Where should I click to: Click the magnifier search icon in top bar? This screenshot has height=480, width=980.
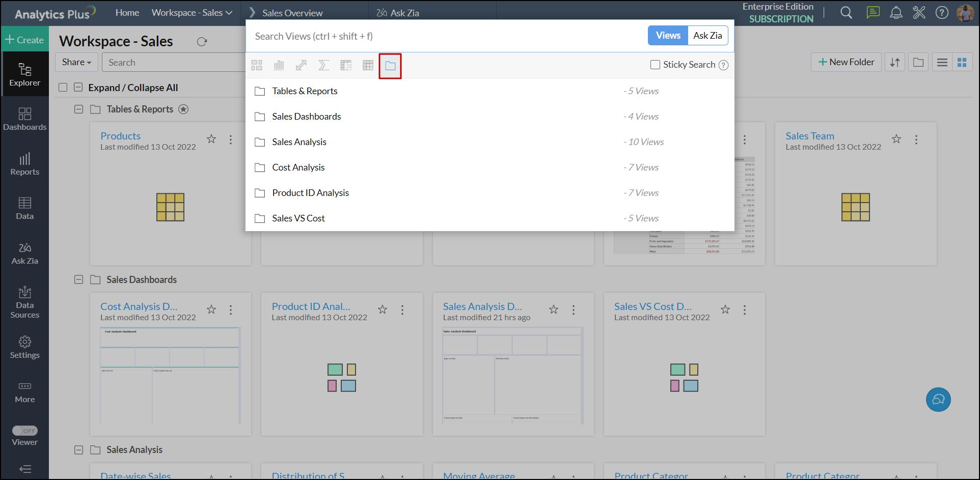click(846, 13)
